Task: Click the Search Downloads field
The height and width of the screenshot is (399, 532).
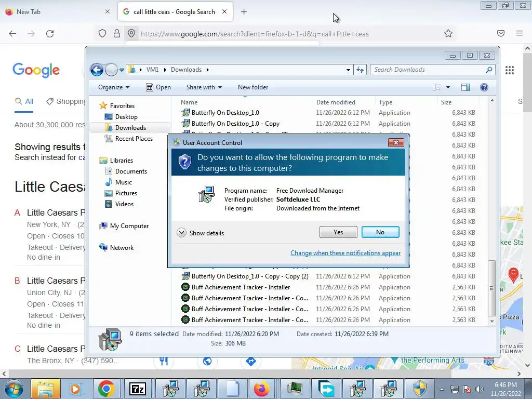Action: click(x=432, y=70)
